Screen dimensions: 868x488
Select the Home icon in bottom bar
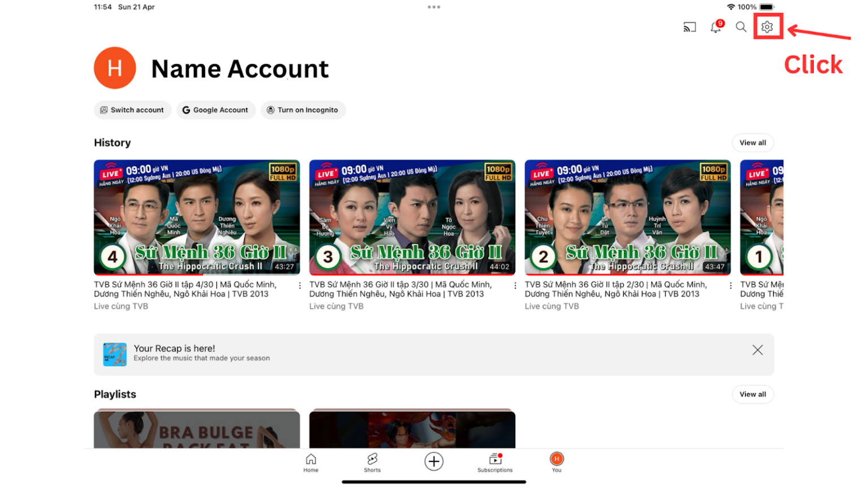coord(311,461)
